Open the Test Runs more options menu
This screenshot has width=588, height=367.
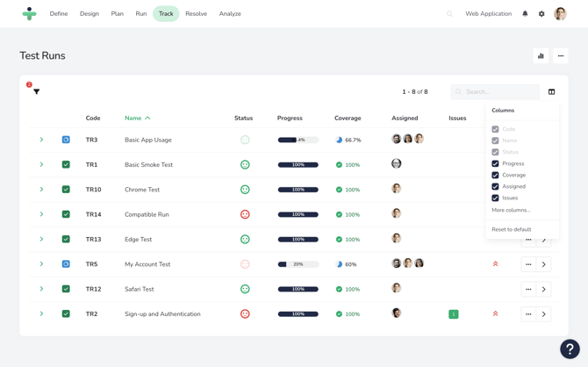coord(561,56)
